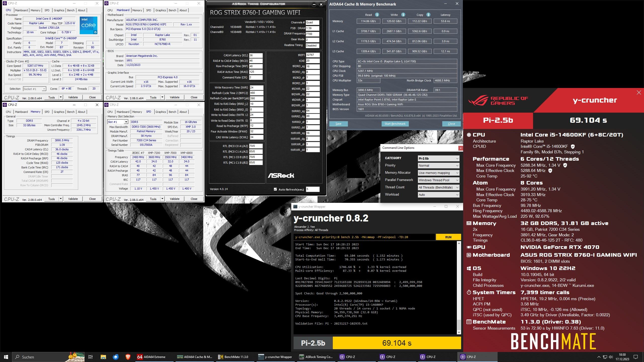Open Graphics tab in CPU-Z Mainboard window
Screen dimensions: 644x362
tap(160, 10)
